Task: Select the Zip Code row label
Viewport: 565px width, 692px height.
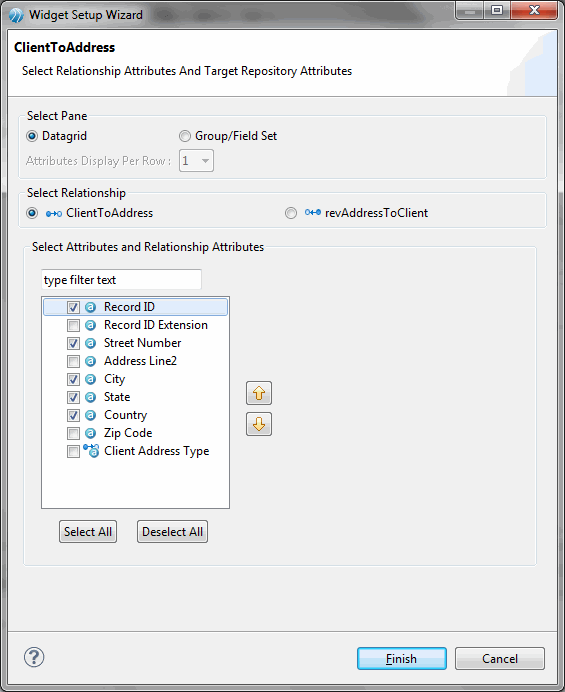Action: pos(128,433)
